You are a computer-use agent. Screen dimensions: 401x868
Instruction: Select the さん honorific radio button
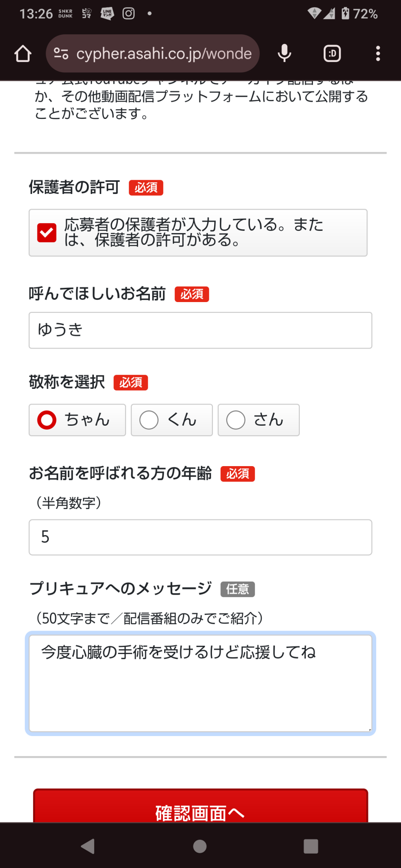(x=236, y=420)
